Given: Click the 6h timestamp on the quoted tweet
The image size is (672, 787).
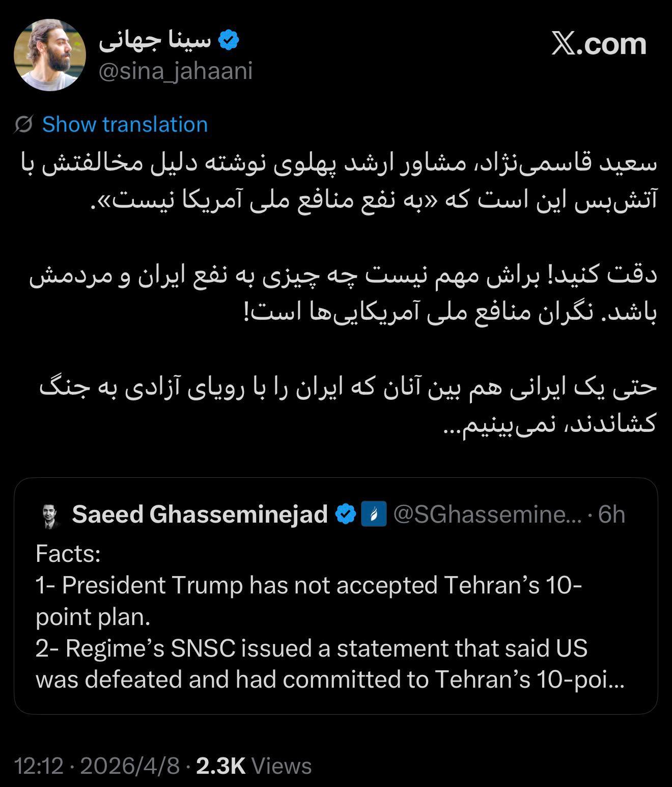Looking at the screenshot, I should click(x=613, y=515).
